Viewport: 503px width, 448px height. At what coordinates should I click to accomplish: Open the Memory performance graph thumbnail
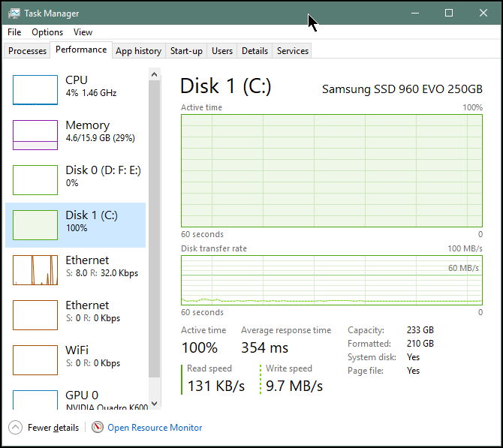(35, 134)
